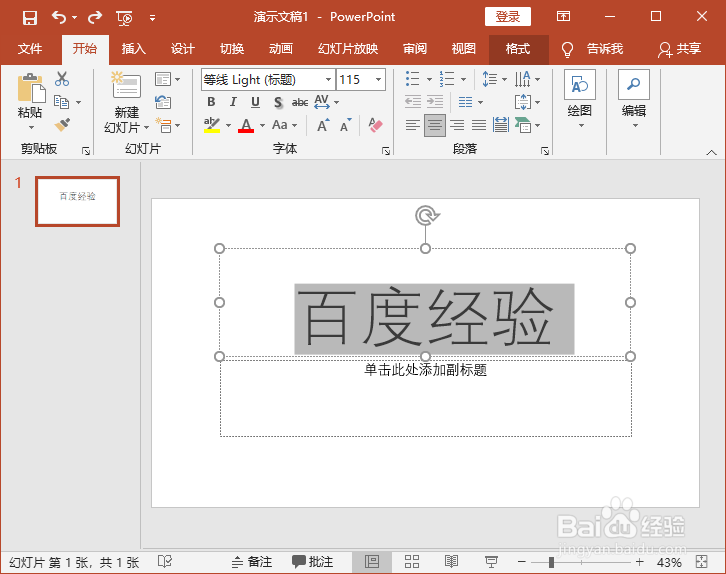Toggle center text alignment
This screenshot has width=726, height=574.
(x=435, y=125)
